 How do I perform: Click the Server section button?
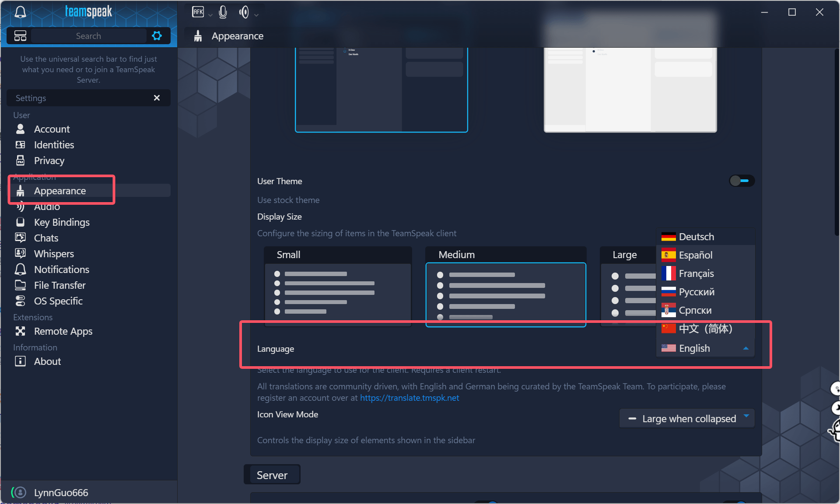coord(272,475)
